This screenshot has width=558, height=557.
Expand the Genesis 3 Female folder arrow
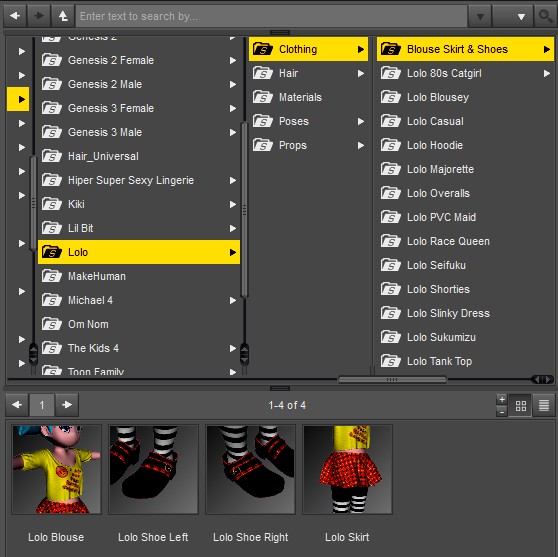coord(233,108)
